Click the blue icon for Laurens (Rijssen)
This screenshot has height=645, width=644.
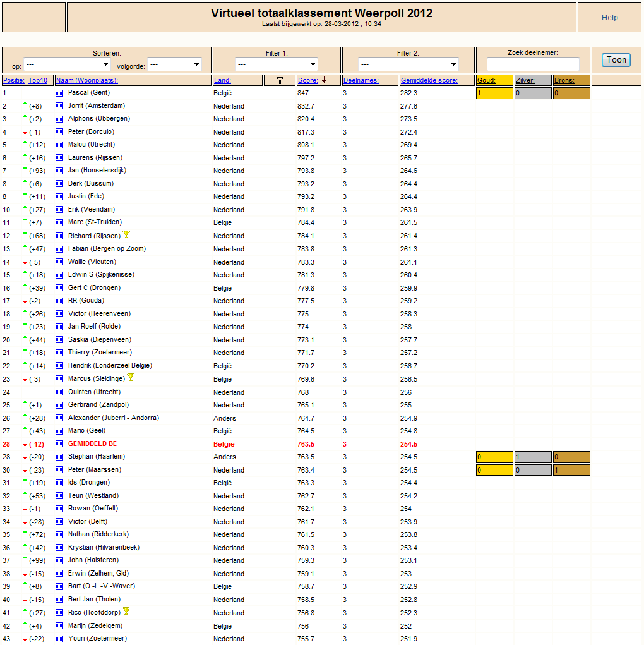pyautogui.click(x=59, y=158)
